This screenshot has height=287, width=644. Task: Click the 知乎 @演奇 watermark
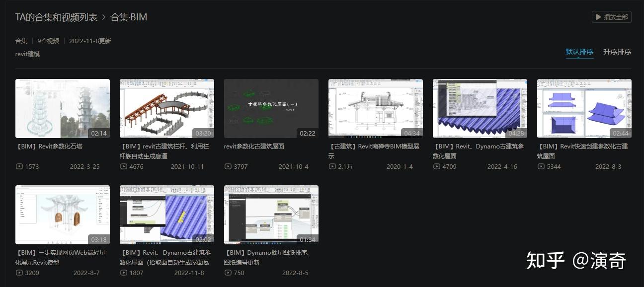576,260
